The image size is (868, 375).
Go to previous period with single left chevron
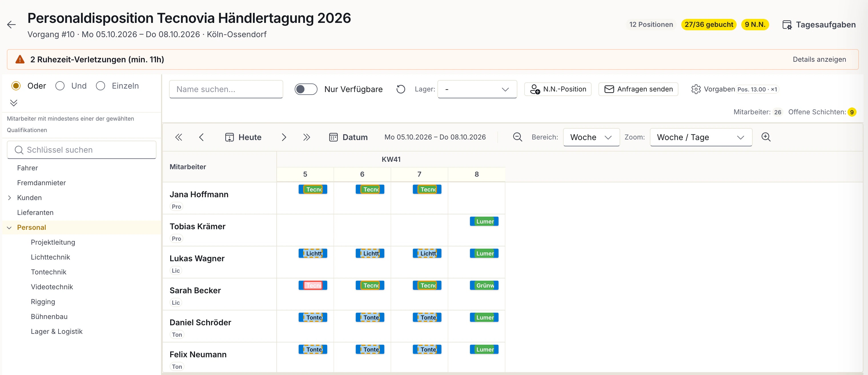pyautogui.click(x=202, y=137)
